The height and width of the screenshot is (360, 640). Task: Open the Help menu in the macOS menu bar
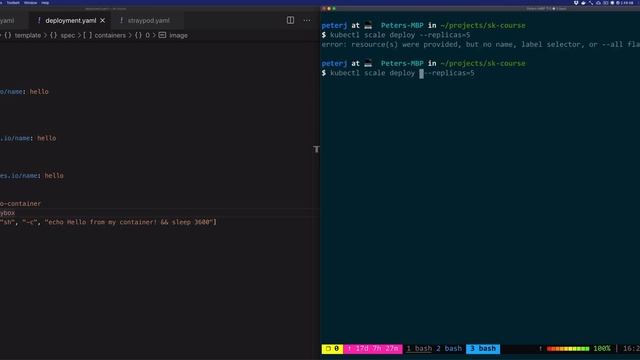(45, 3)
